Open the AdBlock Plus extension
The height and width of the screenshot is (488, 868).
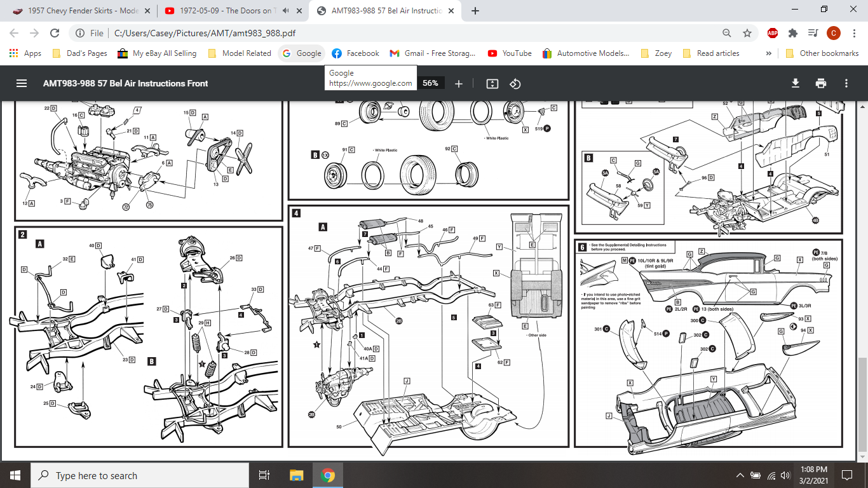click(773, 33)
